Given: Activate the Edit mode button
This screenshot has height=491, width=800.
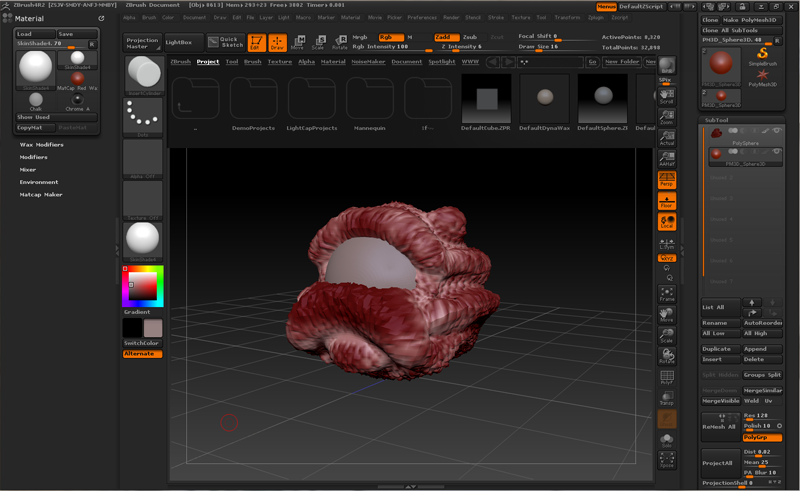Looking at the screenshot, I should pyautogui.click(x=256, y=42).
